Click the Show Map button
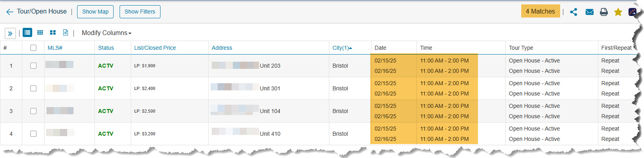 [95, 12]
